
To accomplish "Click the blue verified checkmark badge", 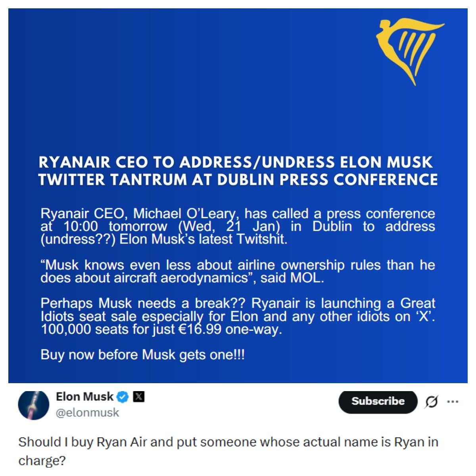I will pos(123,397).
